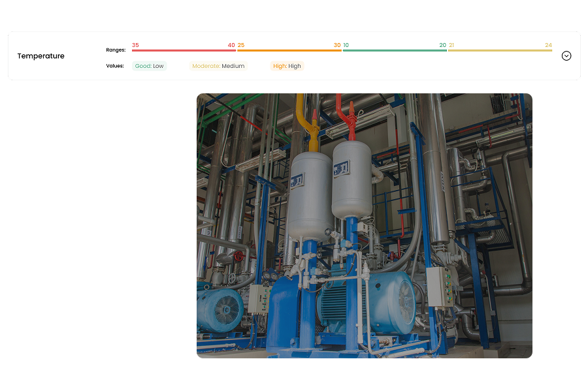Image resolution: width=588 pixels, height=389 pixels.
Task: Click the green range start value 10
Action: tap(346, 45)
